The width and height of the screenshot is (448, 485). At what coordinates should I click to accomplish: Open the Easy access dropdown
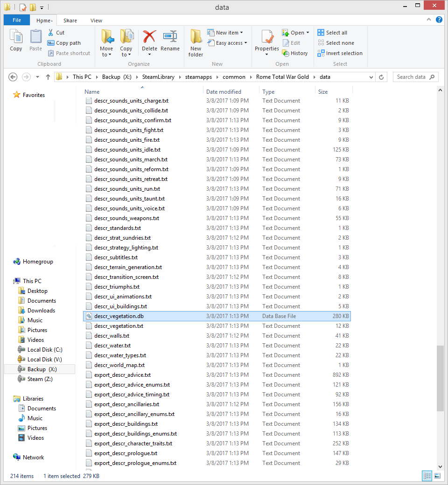click(227, 43)
